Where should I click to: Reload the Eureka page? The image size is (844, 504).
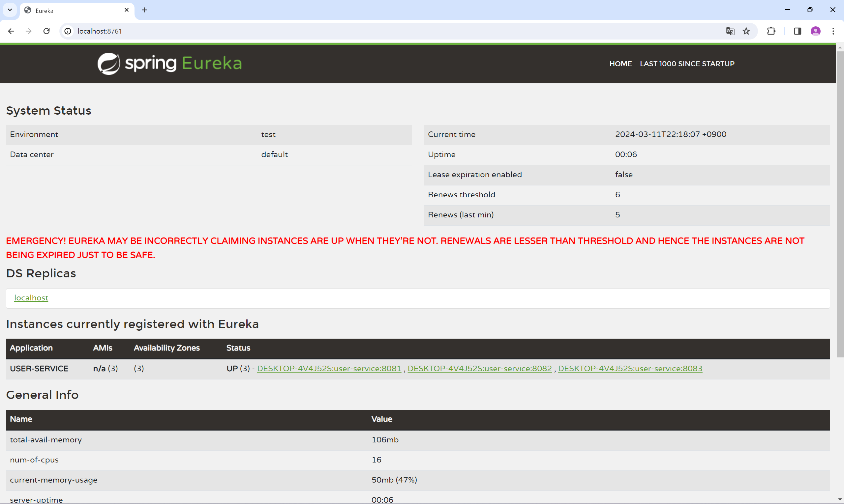click(x=46, y=31)
